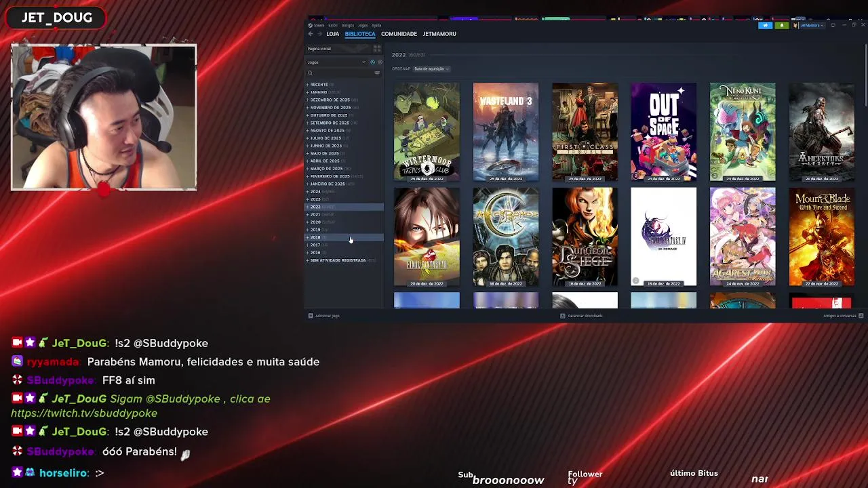The image size is (868, 488).
Task: Select the JANEIRO DE 2025 row
Action: tap(344, 184)
